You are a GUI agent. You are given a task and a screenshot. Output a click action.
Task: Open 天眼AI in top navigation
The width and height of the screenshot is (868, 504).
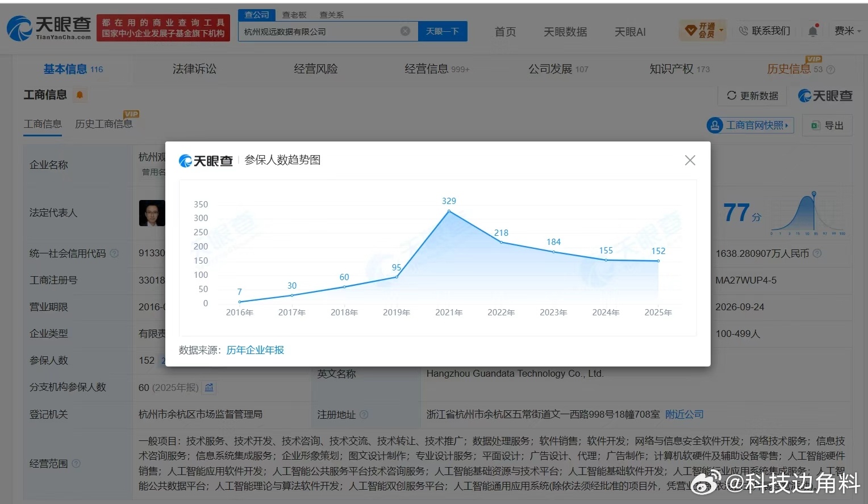[x=630, y=32]
